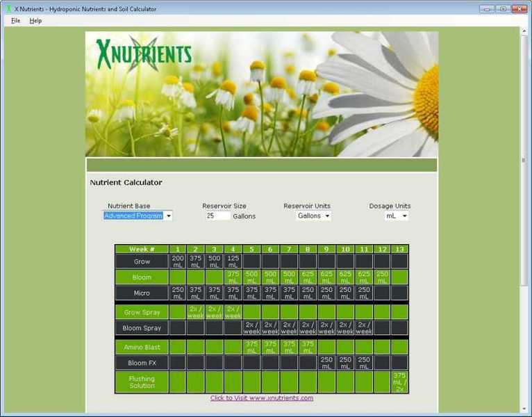Click Grow Spray week 2 cell
The width and height of the screenshot is (532, 417).
coord(196,312)
